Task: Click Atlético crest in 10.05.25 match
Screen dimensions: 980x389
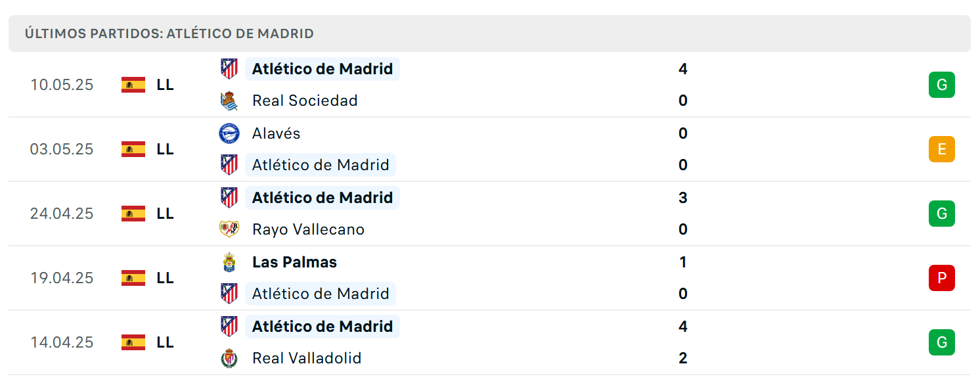Action: [x=229, y=69]
